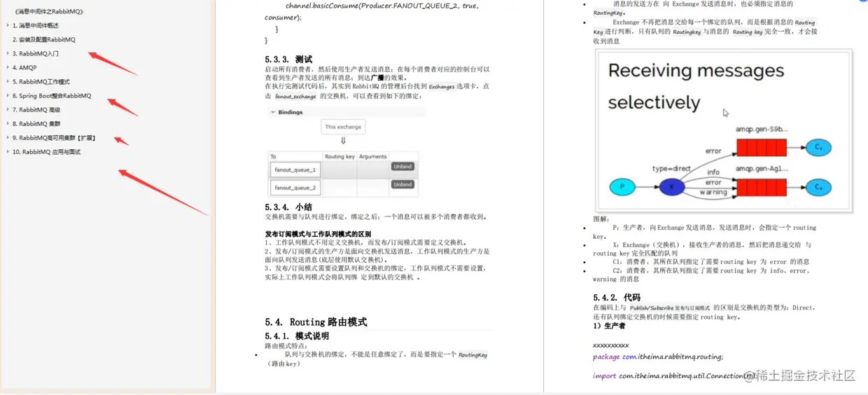Select the '7. RabbitMQ 高级' bookmark label
The width and height of the screenshot is (868, 395).
pos(36,110)
